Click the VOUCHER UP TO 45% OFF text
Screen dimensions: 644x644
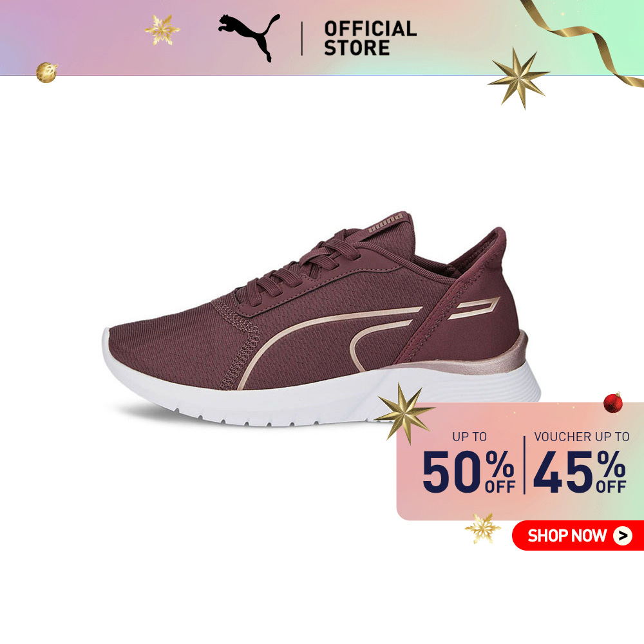(581, 462)
